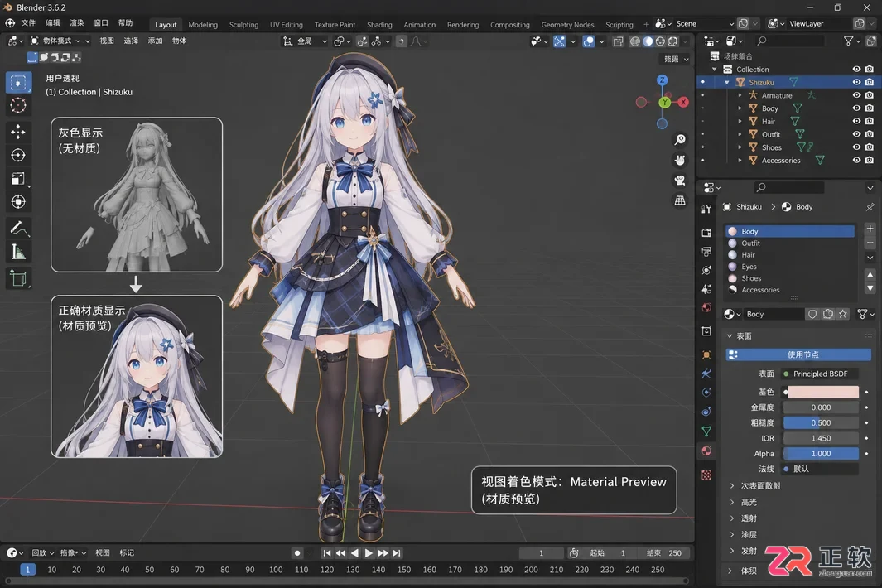Toggle timeline auto keying record button
Viewport: 882px width, 588px height.
point(297,553)
